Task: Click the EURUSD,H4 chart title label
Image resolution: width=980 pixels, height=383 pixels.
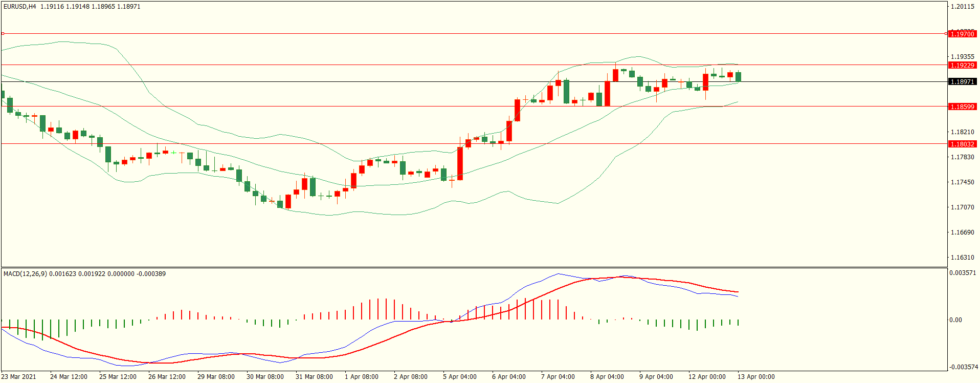Action: point(19,7)
